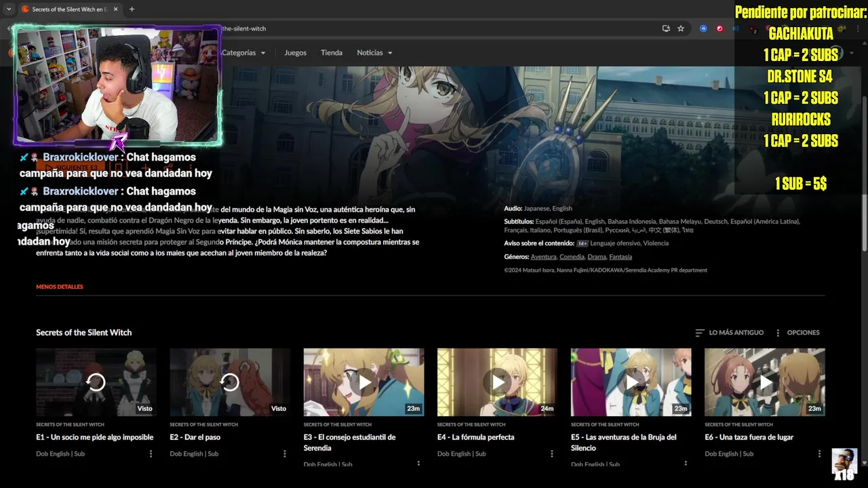Viewport: 868px width, 488px height.
Task: Play episode E3 El consejo estudiantil de Serendia
Action: (x=363, y=382)
